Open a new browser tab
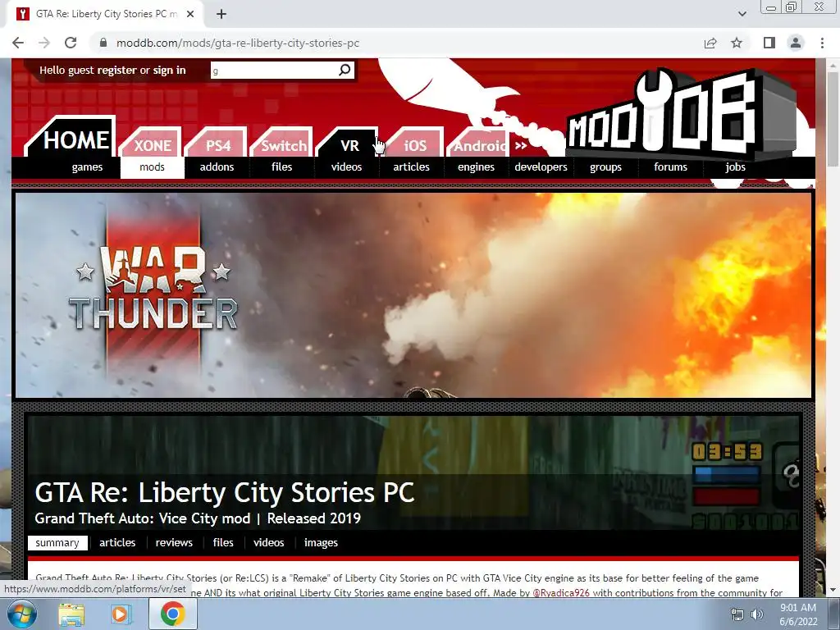Viewport: 840px width, 630px height. click(221, 15)
